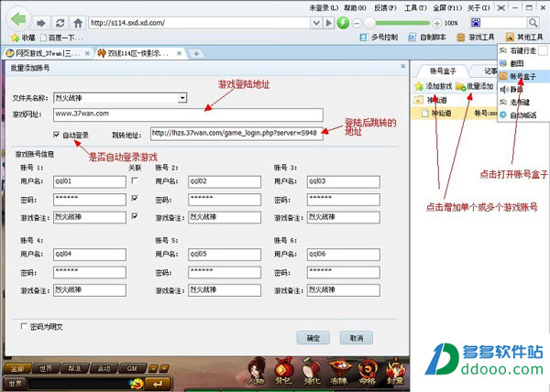This screenshot has width=550, height=392.
Task: Click the 取消 button
Action: [x=356, y=338]
